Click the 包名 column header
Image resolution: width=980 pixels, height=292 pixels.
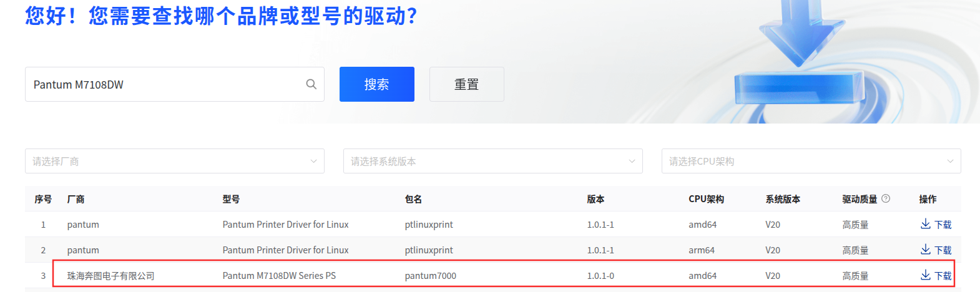(413, 199)
